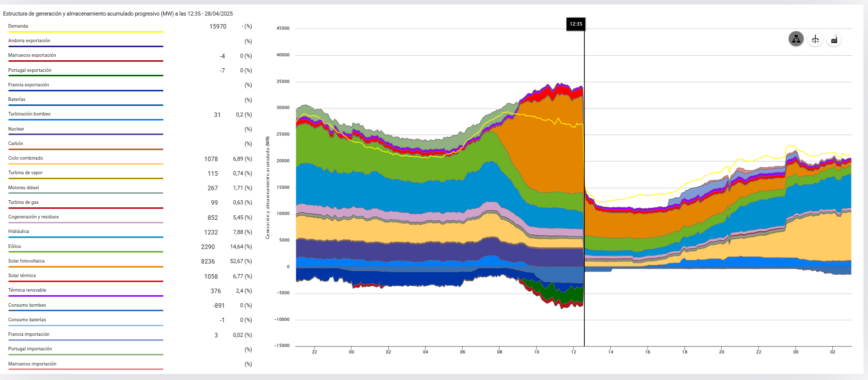The image size is (868, 380).
Task: Toggle the Ciclo combinado series
Action: pyautogui.click(x=26, y=158)
